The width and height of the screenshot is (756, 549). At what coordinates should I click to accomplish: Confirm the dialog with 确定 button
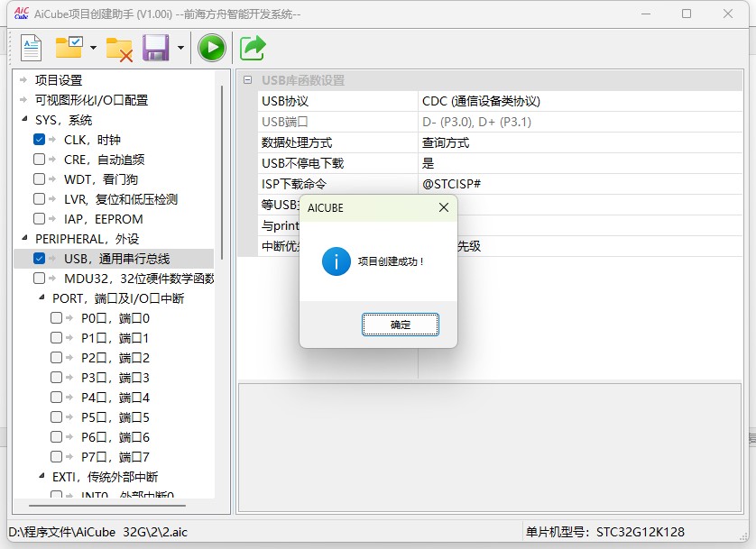[401, 325]
